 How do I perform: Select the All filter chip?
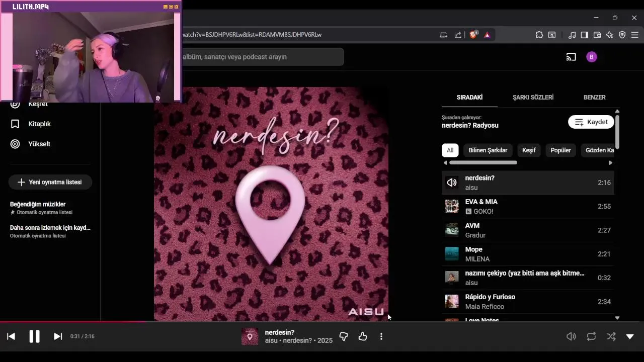click(450, 150)
